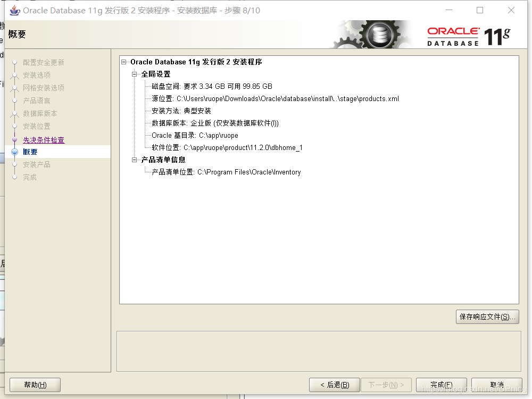Click the 完成 step label in sidebar

pos(29,177)
